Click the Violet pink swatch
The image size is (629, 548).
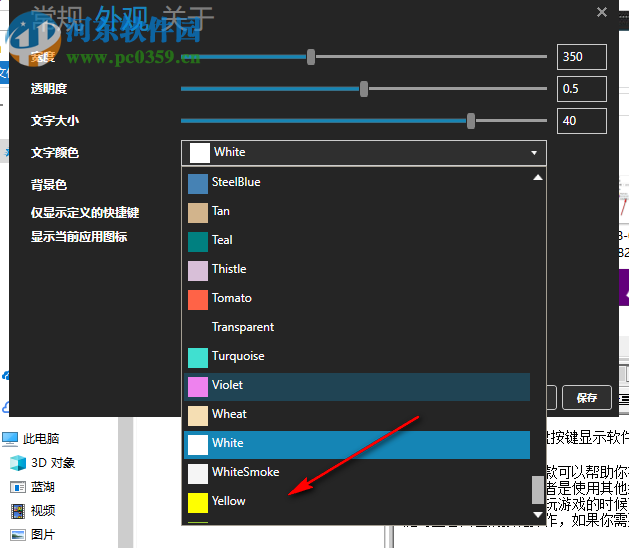click(x=198, y=387)
